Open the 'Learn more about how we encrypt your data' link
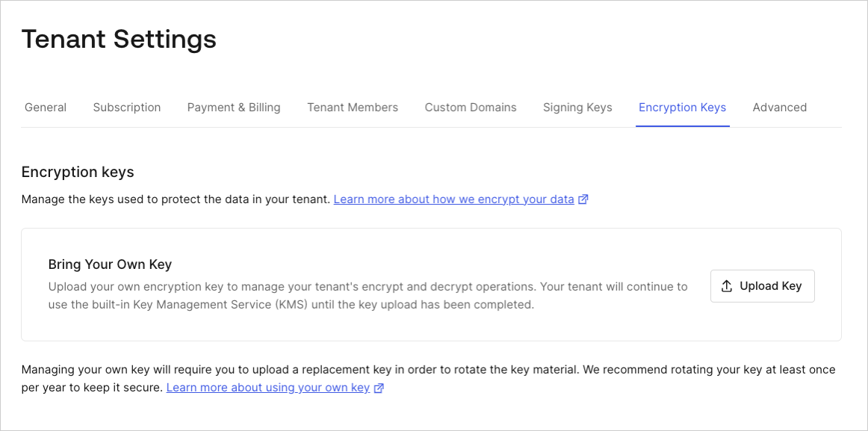This screenshot has width=868, height=431. click(x=453, y=199)
